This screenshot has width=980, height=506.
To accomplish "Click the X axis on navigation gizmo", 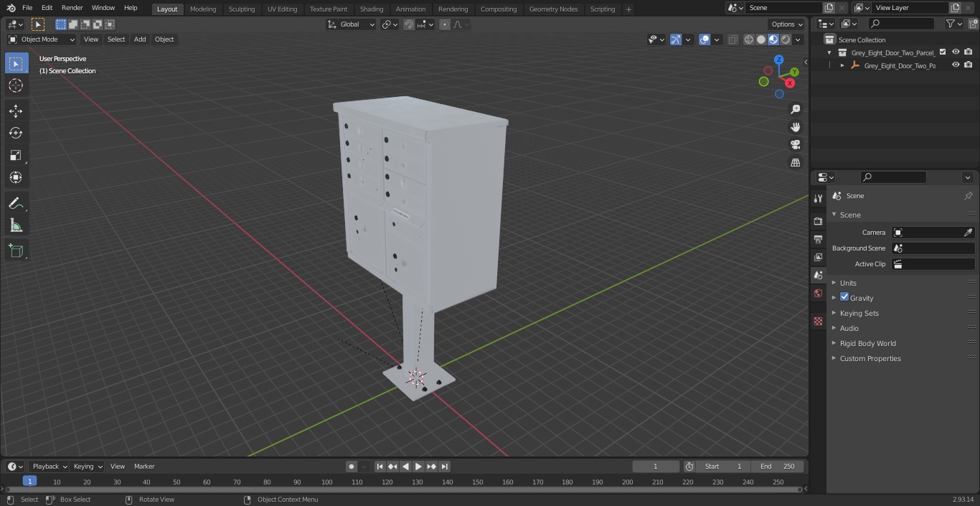I will click(790, 83).
